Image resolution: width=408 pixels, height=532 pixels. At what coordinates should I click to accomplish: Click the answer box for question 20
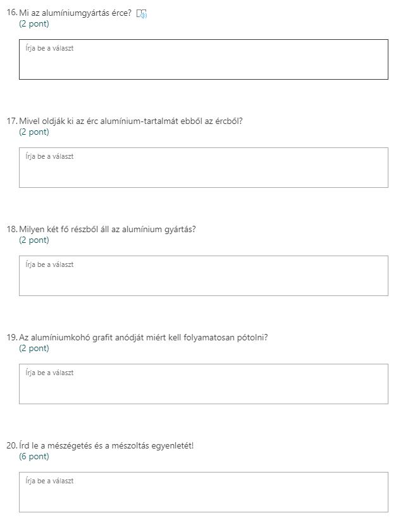pos(203,492)
